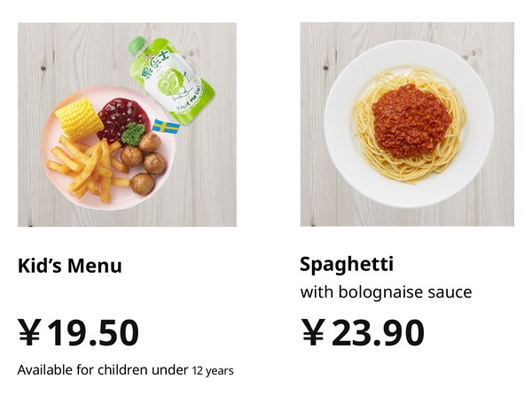Click the Spaghetti title
The height and width of the screenshot is (419, 532).
pyautogui.click(x=347, y=264)
